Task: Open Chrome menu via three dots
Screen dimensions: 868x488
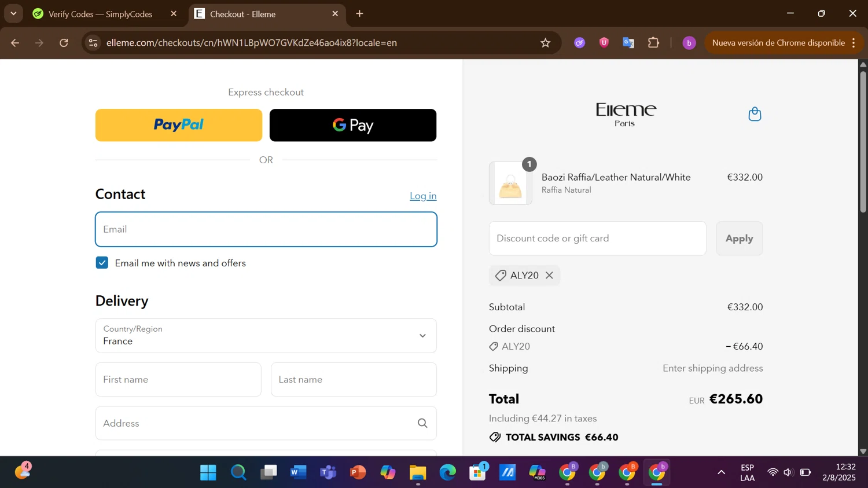Action: [854, 43]
